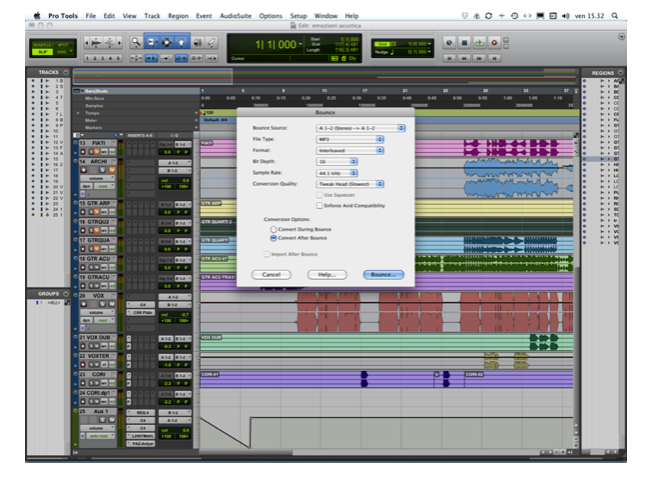Select the Selector tool
This screenshot has width=652, height=480.
[167, 42]
